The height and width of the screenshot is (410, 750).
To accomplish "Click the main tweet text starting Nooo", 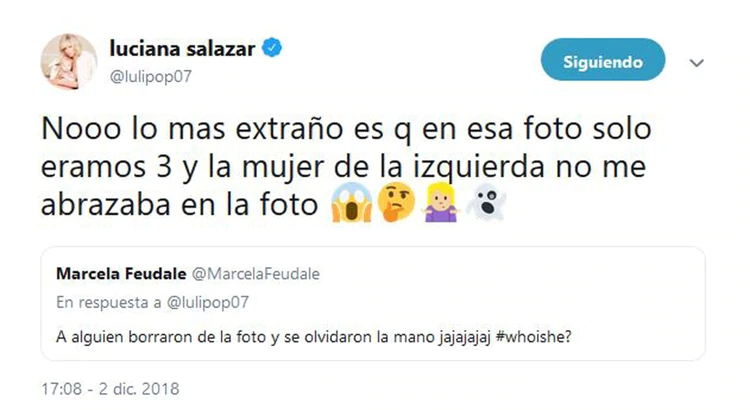I will (x=346, y=166).
